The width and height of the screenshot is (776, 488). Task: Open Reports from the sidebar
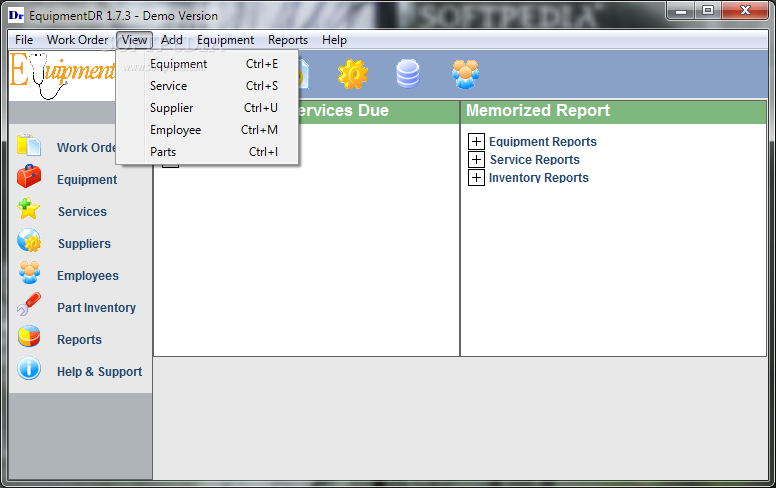pos(79,340)
